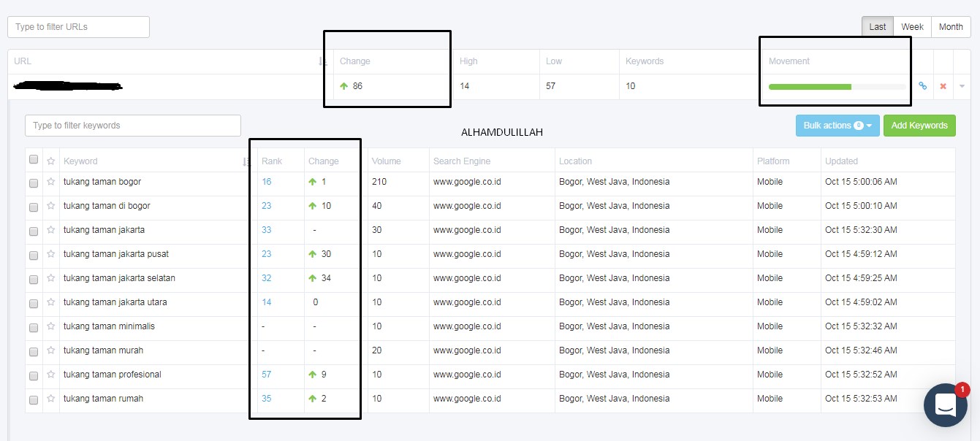This screenshot has height=441, width=980.
Task: Open rank 57 link for 'tukang taman profesional'
Action: tap(267, 375)
